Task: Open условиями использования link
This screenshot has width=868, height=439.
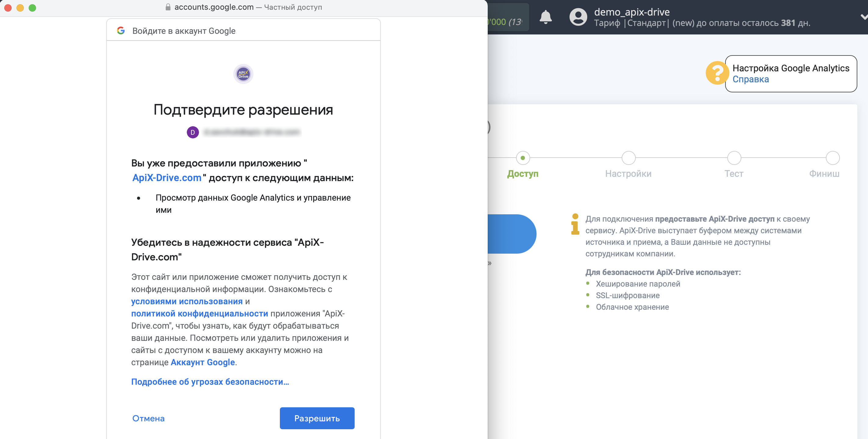Action: coord(187,301)
